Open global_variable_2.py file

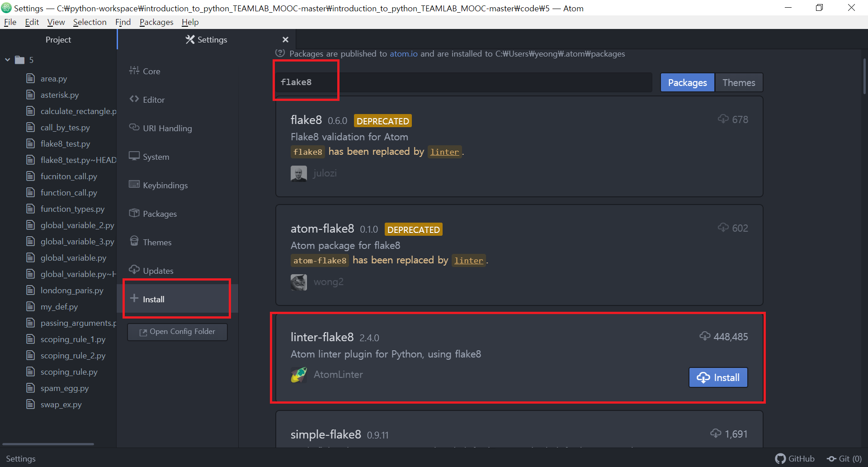click(x=77, y=225)
